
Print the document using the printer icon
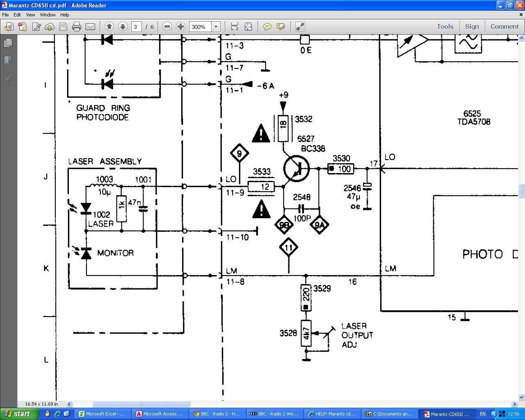[x=77, y=27]
